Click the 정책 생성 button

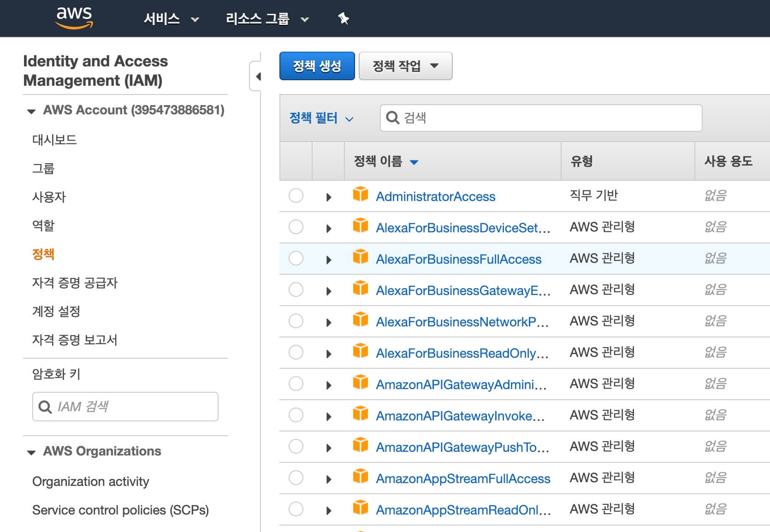[317, 66]
